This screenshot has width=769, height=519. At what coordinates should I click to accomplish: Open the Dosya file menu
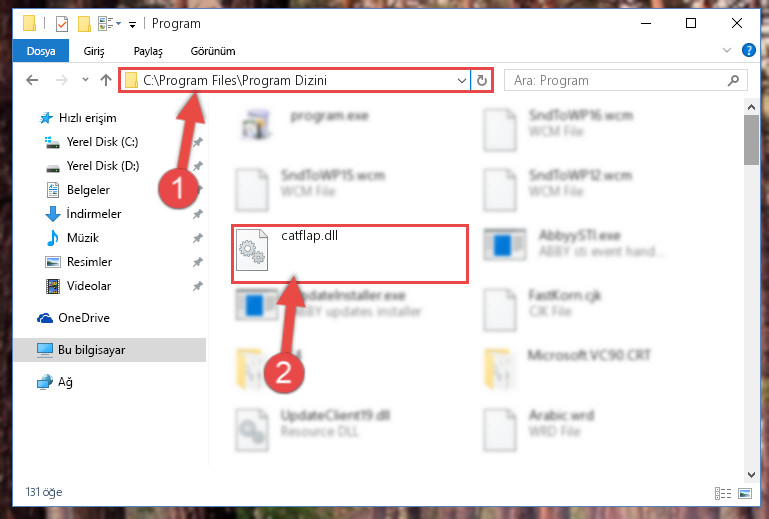click(41, 51)
